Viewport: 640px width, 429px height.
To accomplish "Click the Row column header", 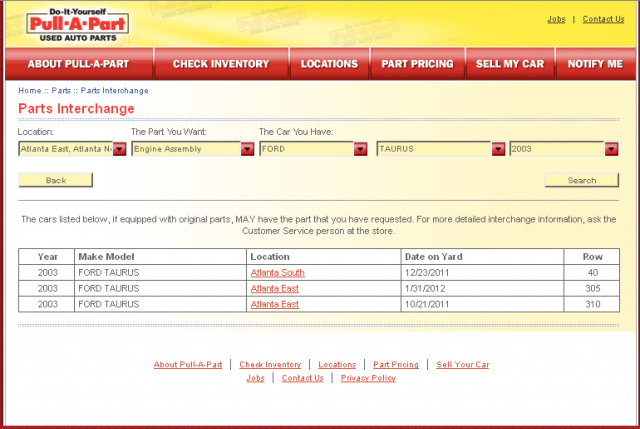I will pos(592,257).
